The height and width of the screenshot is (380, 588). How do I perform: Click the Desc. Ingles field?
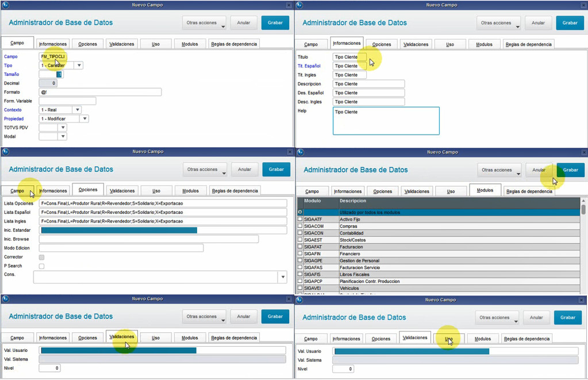pyautogui.click(x=369, y=102)
